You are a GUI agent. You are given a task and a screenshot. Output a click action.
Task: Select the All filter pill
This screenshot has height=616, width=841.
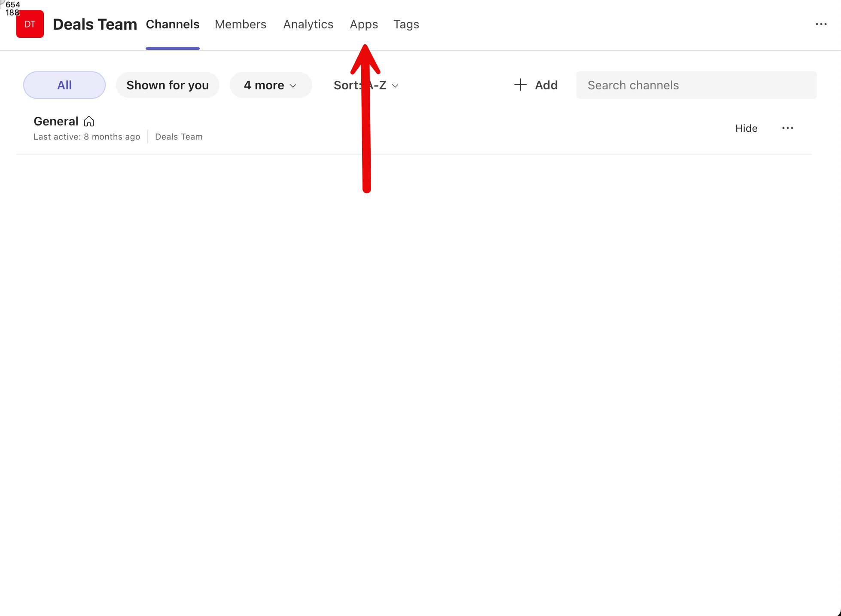coord(64,85)
